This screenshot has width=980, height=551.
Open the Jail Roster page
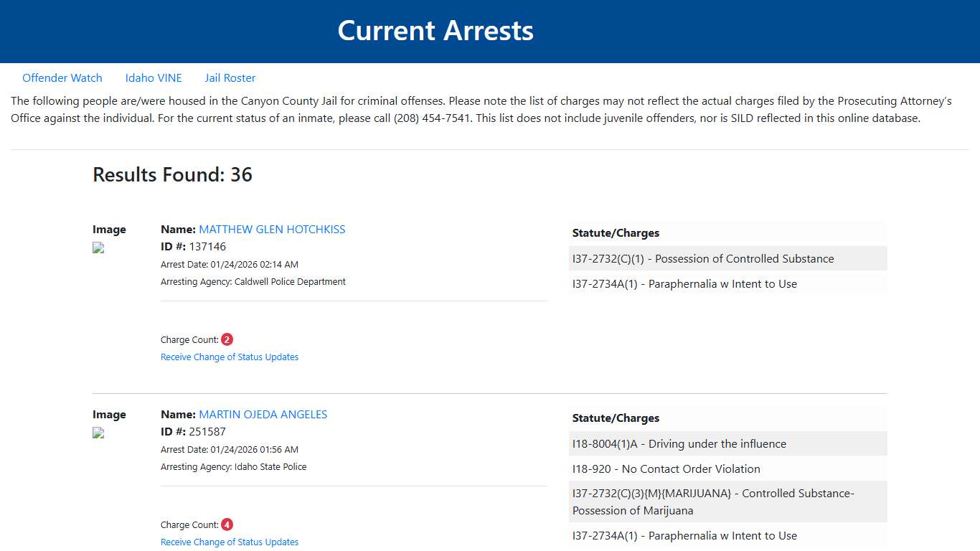230,77
